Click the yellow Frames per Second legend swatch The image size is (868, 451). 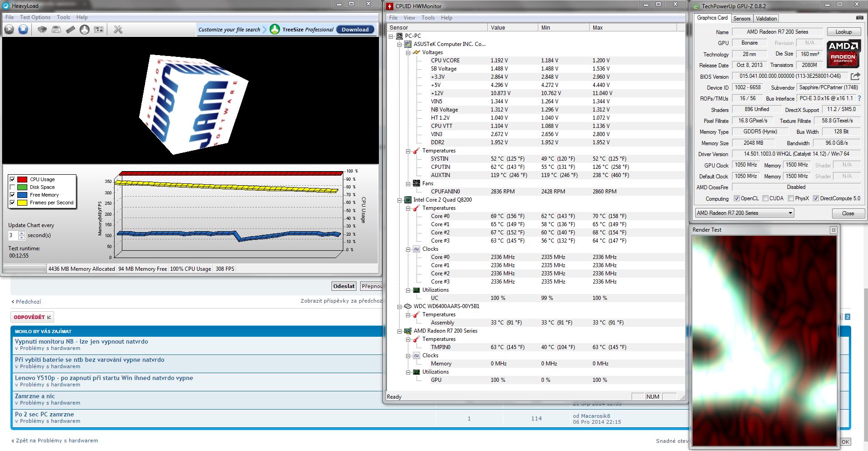pos(22,203)
